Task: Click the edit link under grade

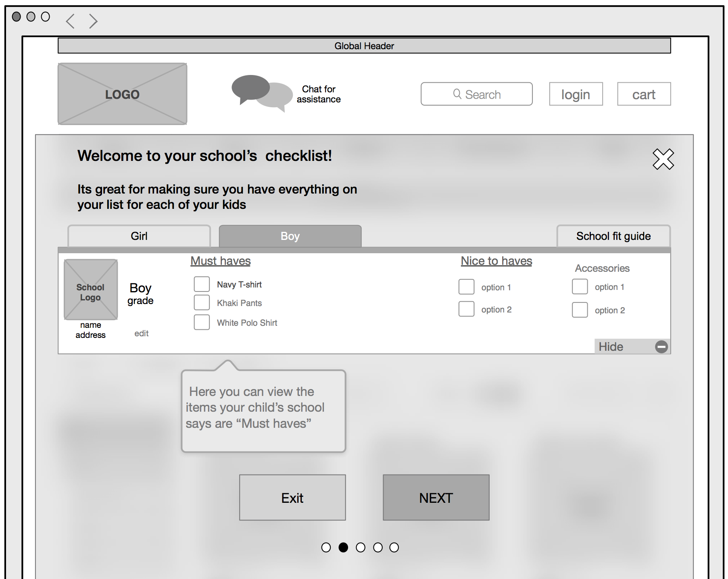Action: pos(141,333)
